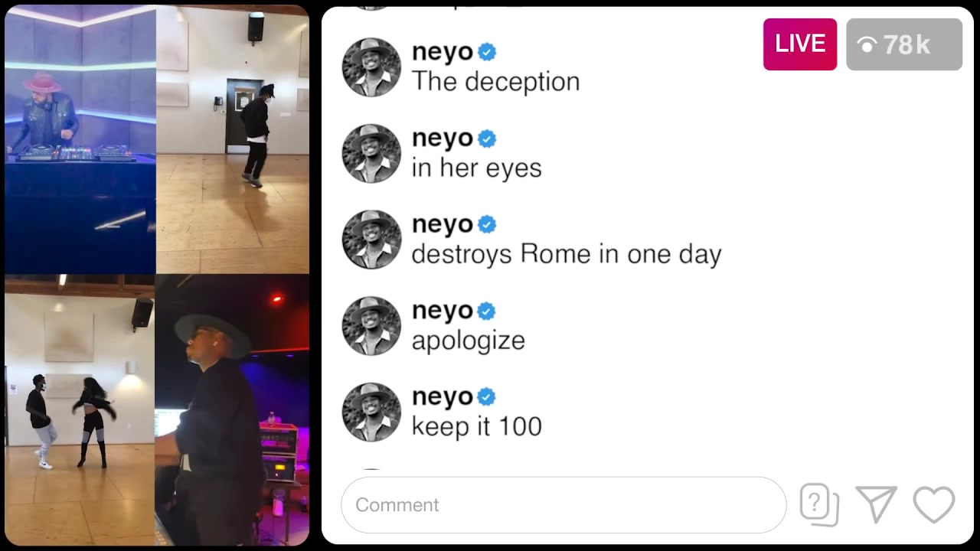
Task: Tap verified badge on 'apologize' comment
Action: 487,311
